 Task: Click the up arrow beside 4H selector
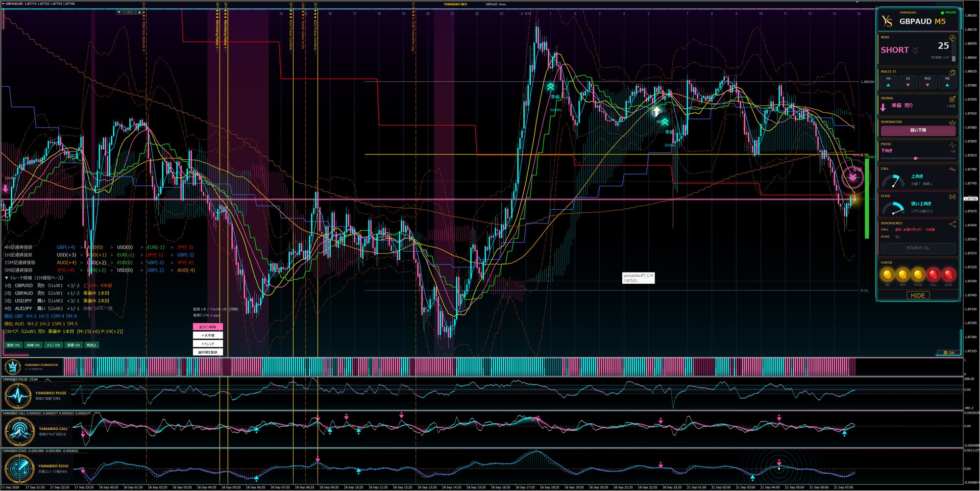pyautogui.click(x=140, y=12)
